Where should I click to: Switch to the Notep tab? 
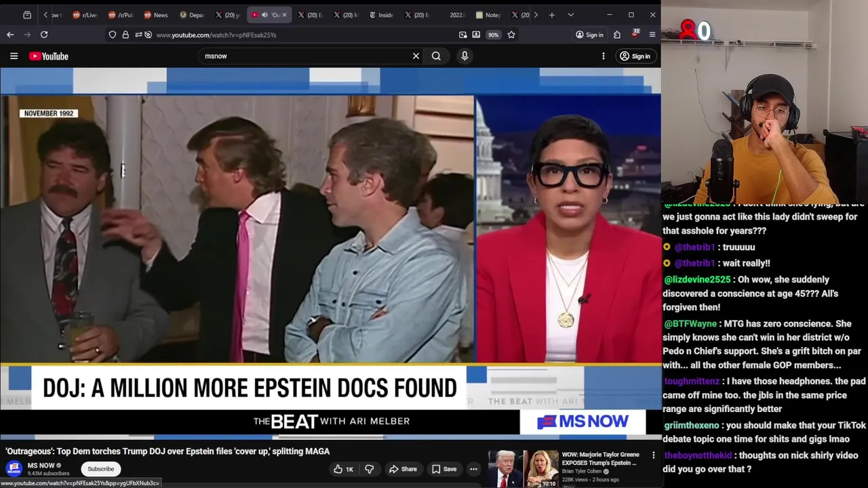[x=488, y=15]
